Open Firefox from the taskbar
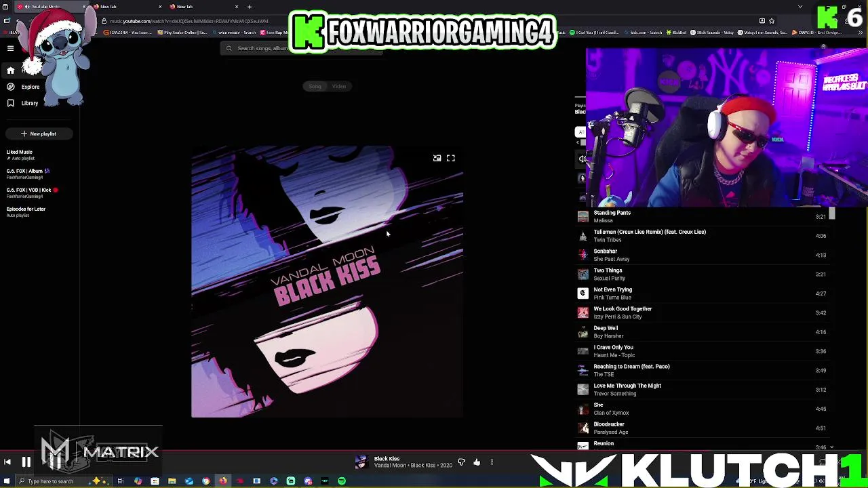Viewport: 868px width, 488px height. (222, 481)
